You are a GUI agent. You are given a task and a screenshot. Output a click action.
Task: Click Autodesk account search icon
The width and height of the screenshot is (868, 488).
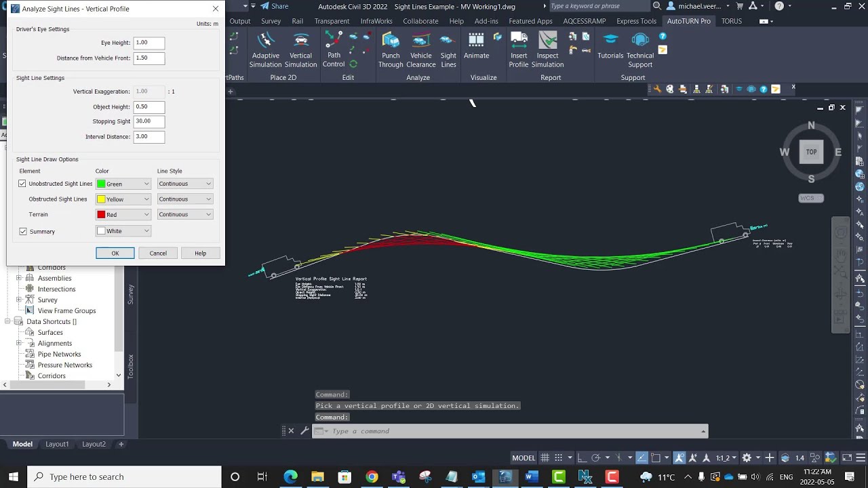pyautogui.click(x=656, y=6)
